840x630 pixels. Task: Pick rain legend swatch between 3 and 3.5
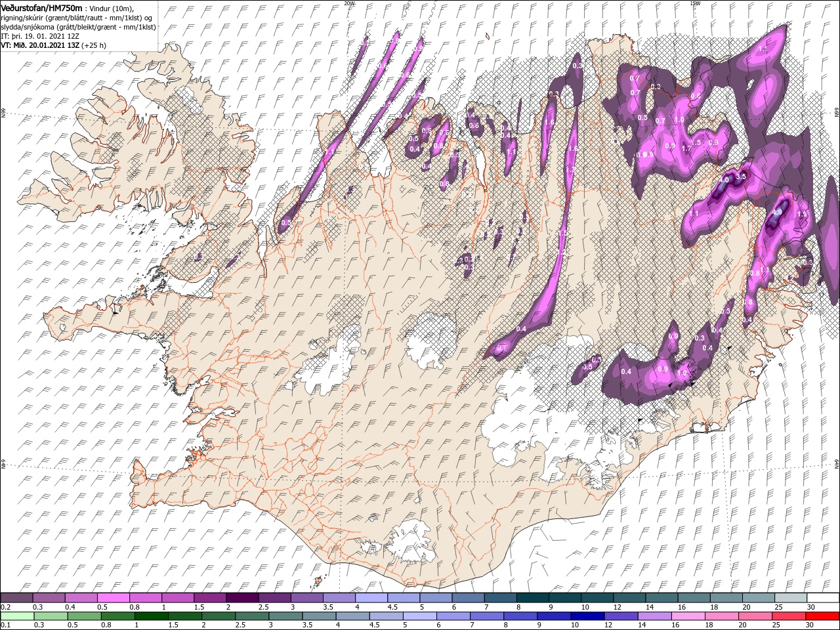285,616
